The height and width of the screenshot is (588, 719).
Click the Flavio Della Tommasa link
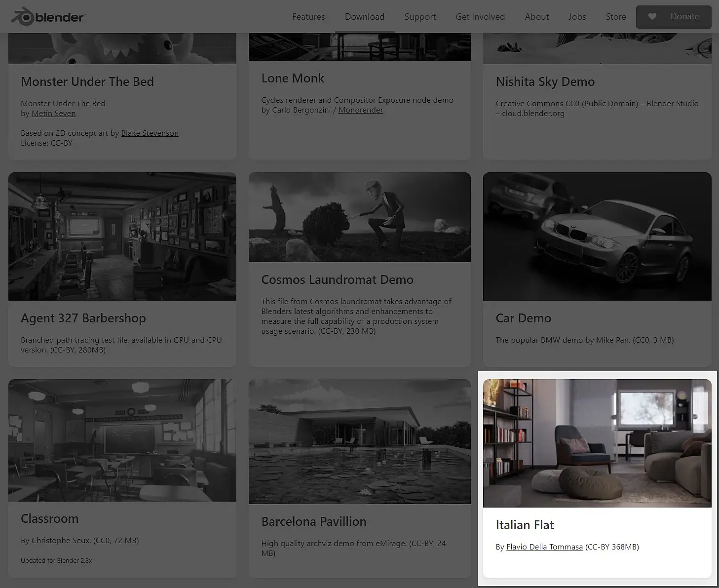(x=545, y=547)
